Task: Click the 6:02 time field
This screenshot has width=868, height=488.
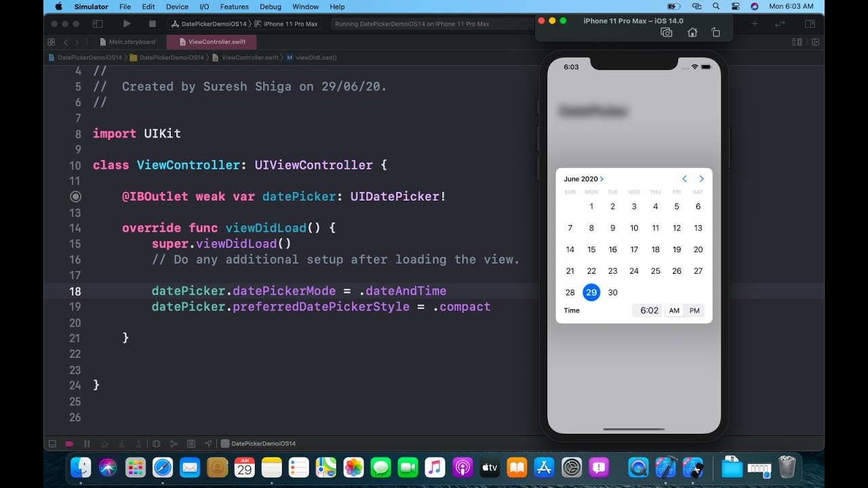Action: [x=648, y=310]
